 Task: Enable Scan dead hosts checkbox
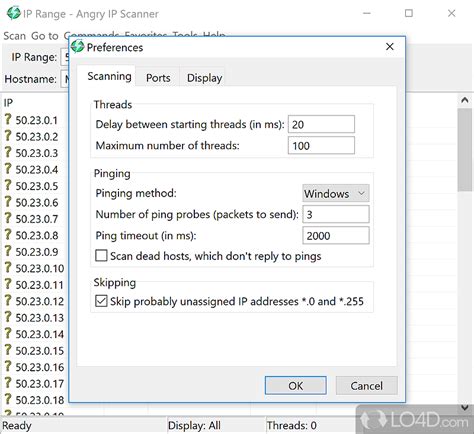click(x=101, y=256)
